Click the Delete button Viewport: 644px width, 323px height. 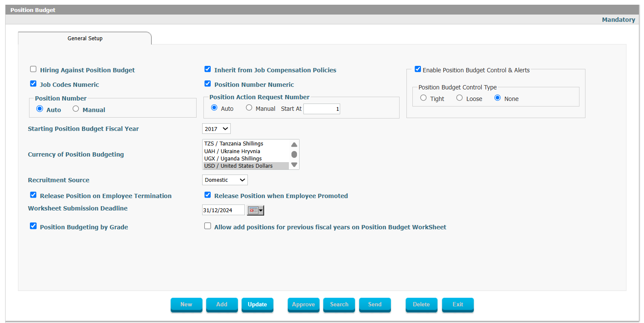tap(421, 305)
